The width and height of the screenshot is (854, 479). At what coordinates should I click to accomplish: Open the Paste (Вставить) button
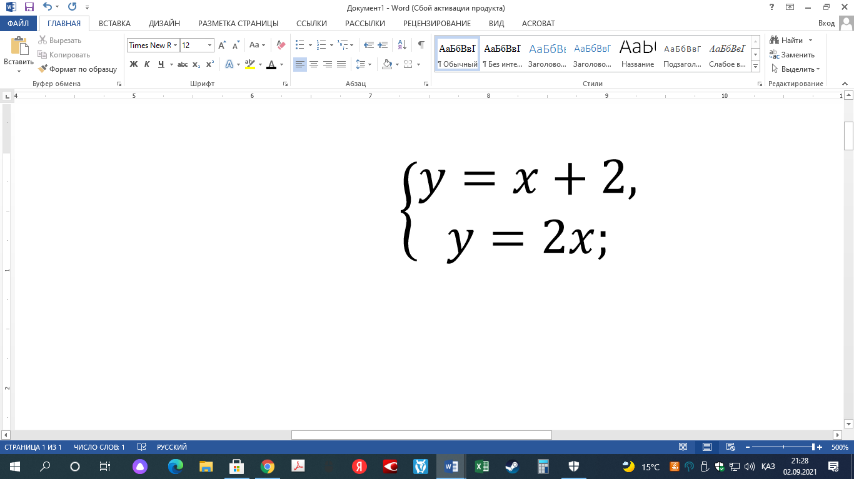pos(19,54)
